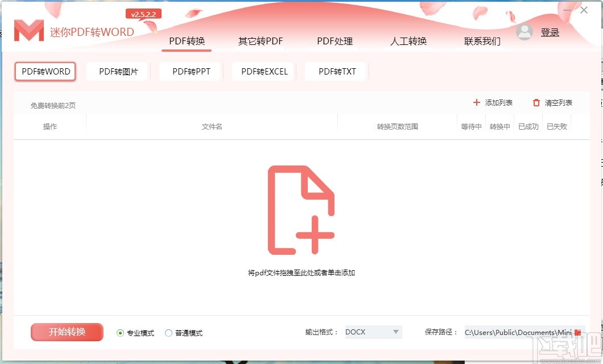Switch to the PDF处理 tab
Viewport: 603px width, 364px height.
(334, 41)
